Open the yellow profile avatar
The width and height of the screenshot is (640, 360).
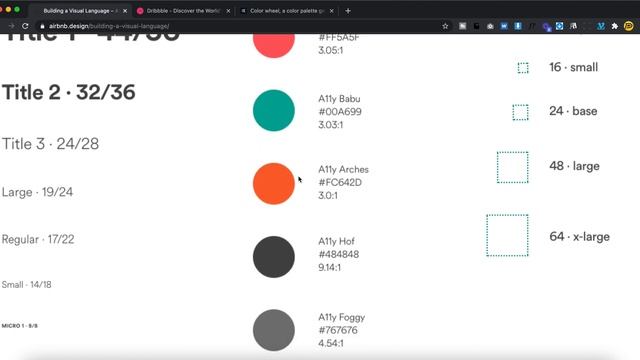pos(629,26)
